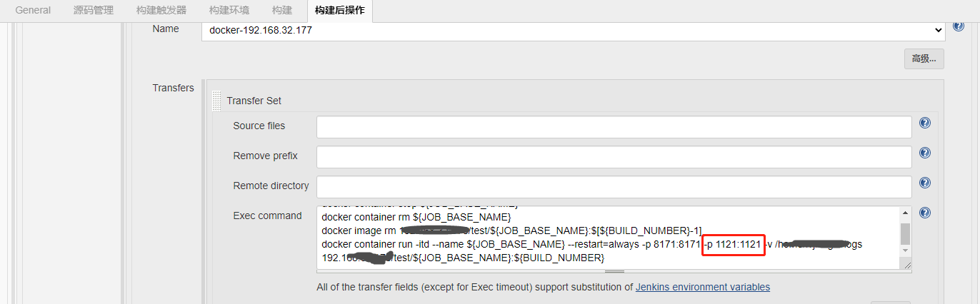
Task: Click the 高级... advanced button
Action: (924, 59)
